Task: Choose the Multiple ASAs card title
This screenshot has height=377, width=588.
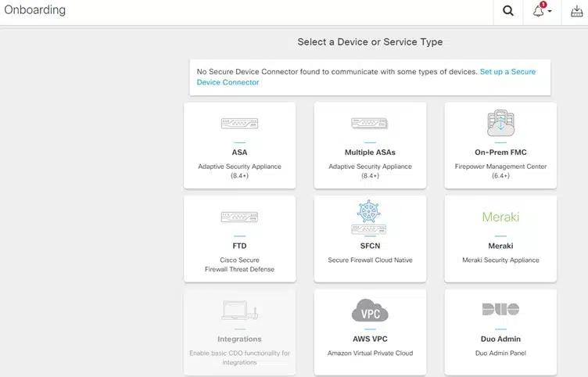Action: (370, 153)
